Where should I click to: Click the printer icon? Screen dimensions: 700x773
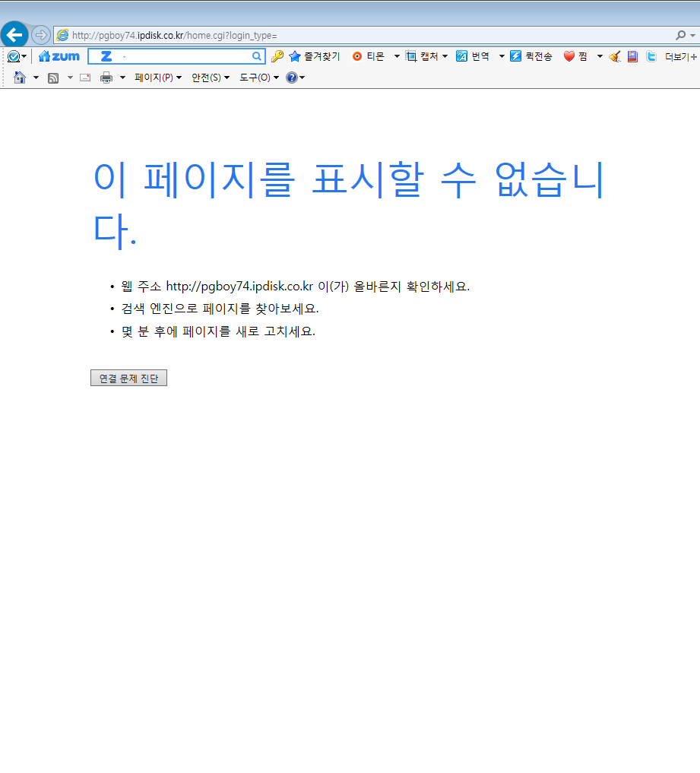[106, 78]
